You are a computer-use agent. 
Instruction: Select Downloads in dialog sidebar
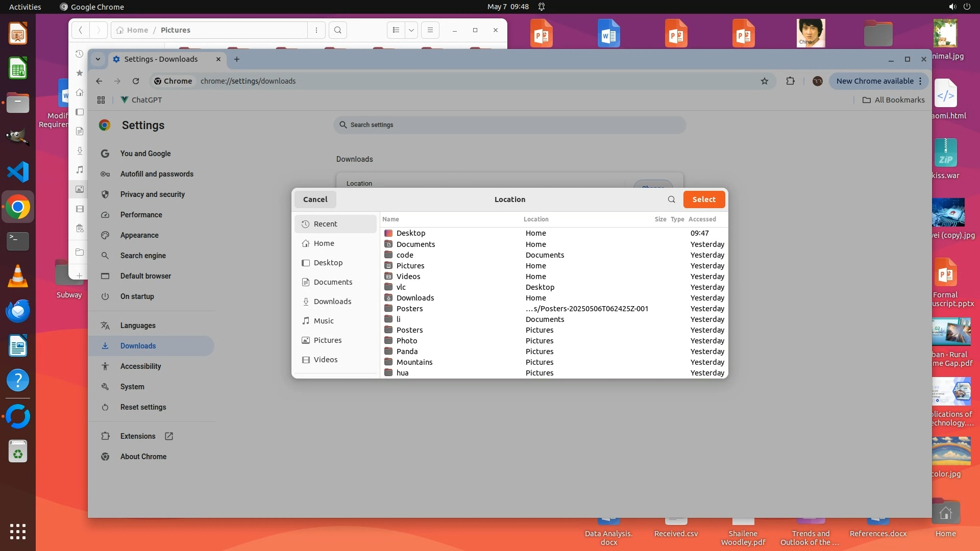tap(332, 302)
